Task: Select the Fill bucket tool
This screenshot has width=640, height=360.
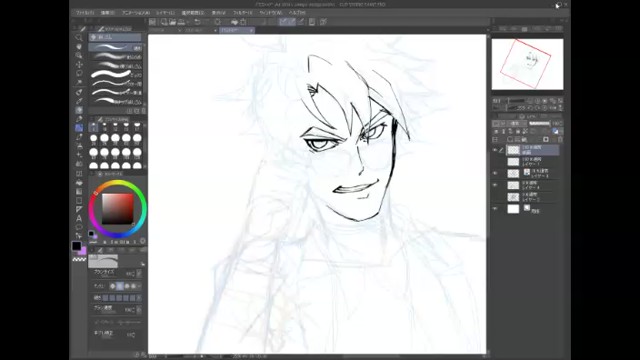Action: tap(79, 182)
